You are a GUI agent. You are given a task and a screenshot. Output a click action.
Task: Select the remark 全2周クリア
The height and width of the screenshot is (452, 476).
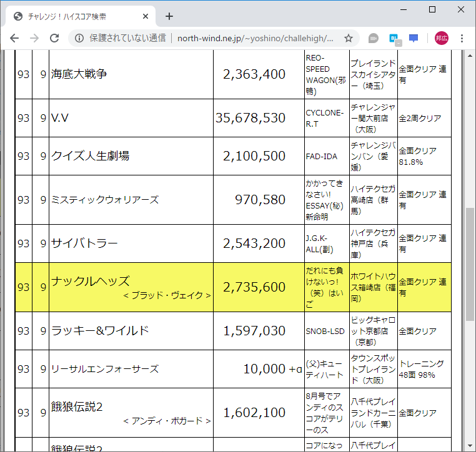point(420,119)
